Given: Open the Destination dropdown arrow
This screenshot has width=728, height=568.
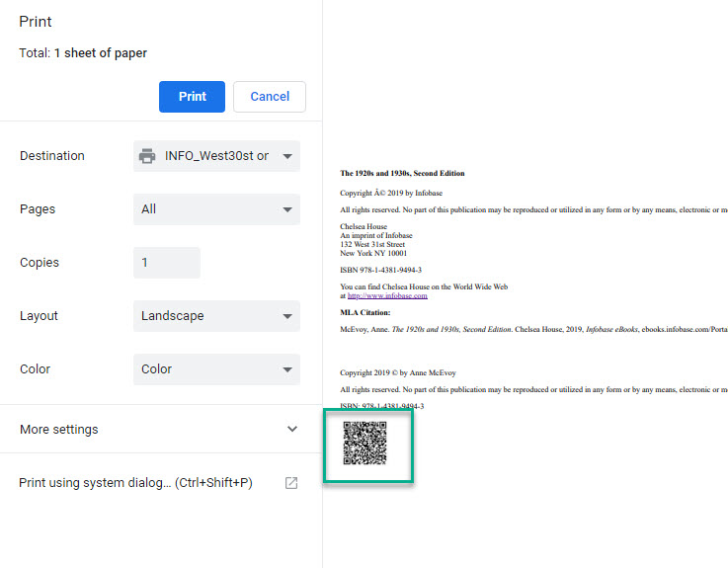Looking at the screenshot, I should pyautogui.click(x=287, y=156).
